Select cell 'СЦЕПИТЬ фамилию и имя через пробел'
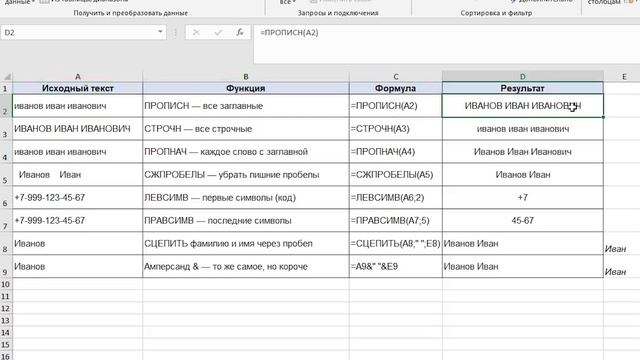The width and height of the screenshot is (640, 360). (x=246, y=244)
